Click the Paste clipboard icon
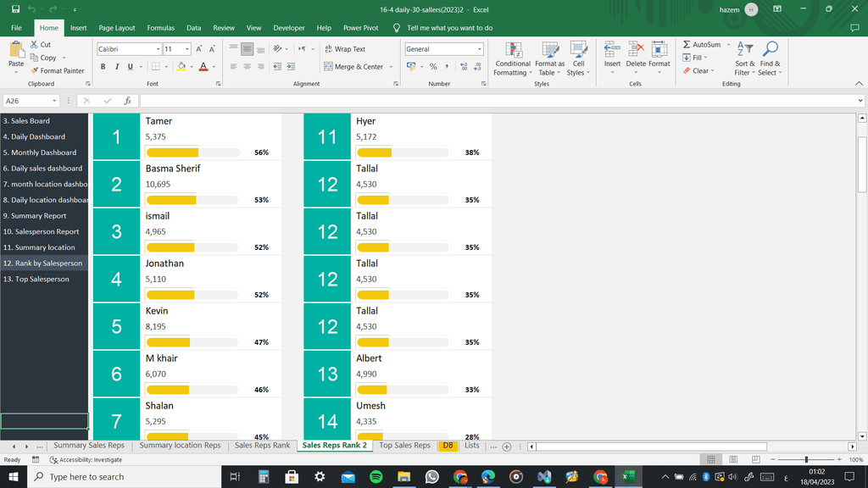The width and height of the screenshot is (868, 488). pos(16,51)
